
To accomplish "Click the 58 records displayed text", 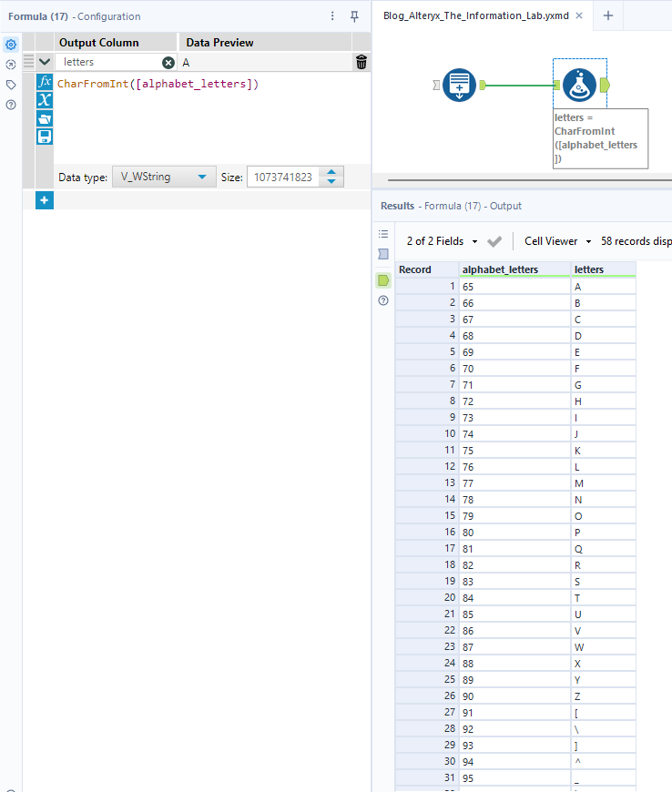I will (636, 241).
